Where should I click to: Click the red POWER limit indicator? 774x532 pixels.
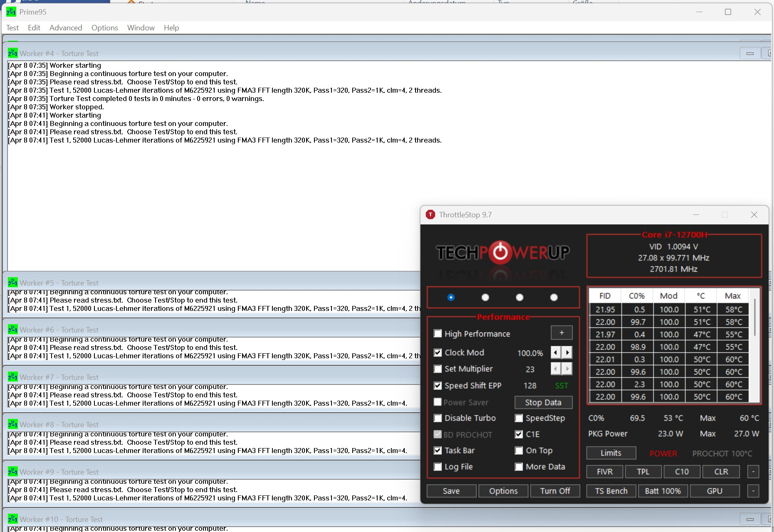click(x=663, y=453)
